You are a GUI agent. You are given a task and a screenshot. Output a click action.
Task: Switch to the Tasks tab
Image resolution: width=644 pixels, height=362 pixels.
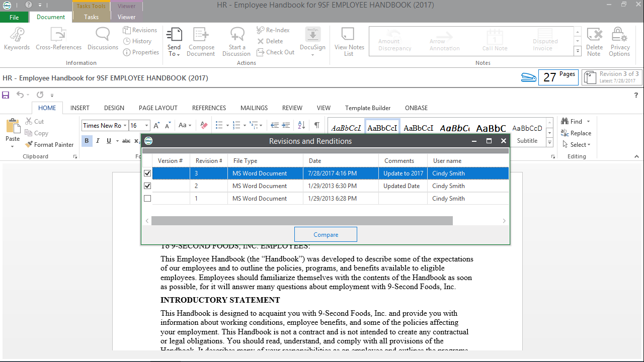[x=91, y=17]
